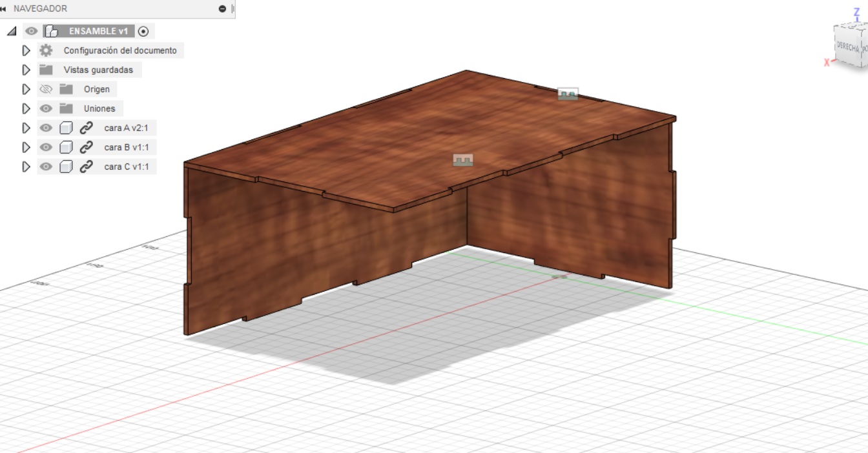Expand the Vistas guardadas folder

[26, 70]
